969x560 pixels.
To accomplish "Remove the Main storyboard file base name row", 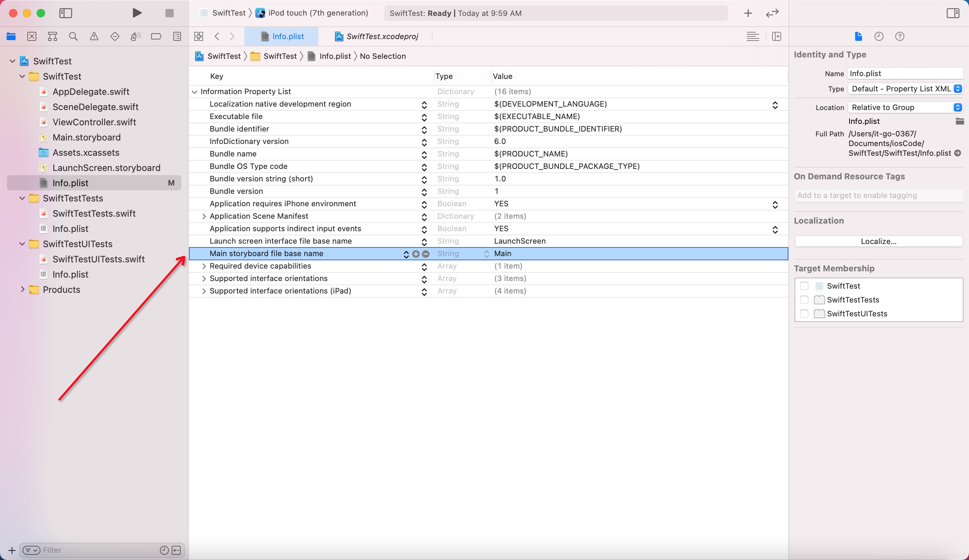I will coord(426,254).
